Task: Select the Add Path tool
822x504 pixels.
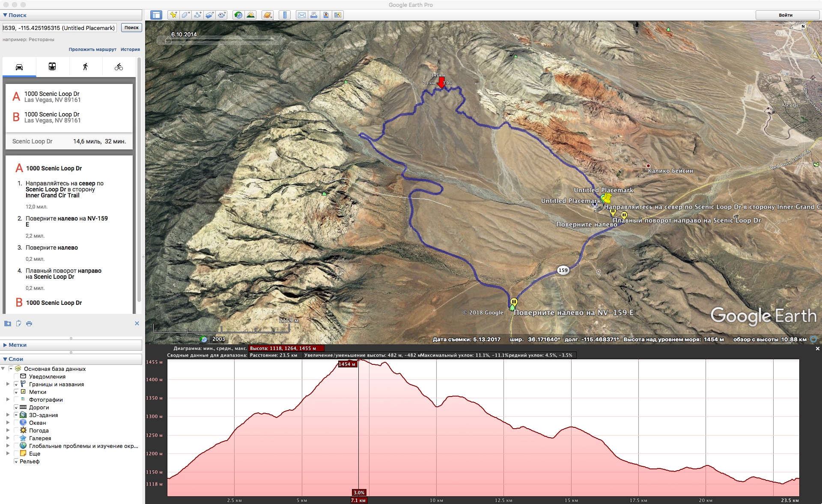Action: point(197,15)
